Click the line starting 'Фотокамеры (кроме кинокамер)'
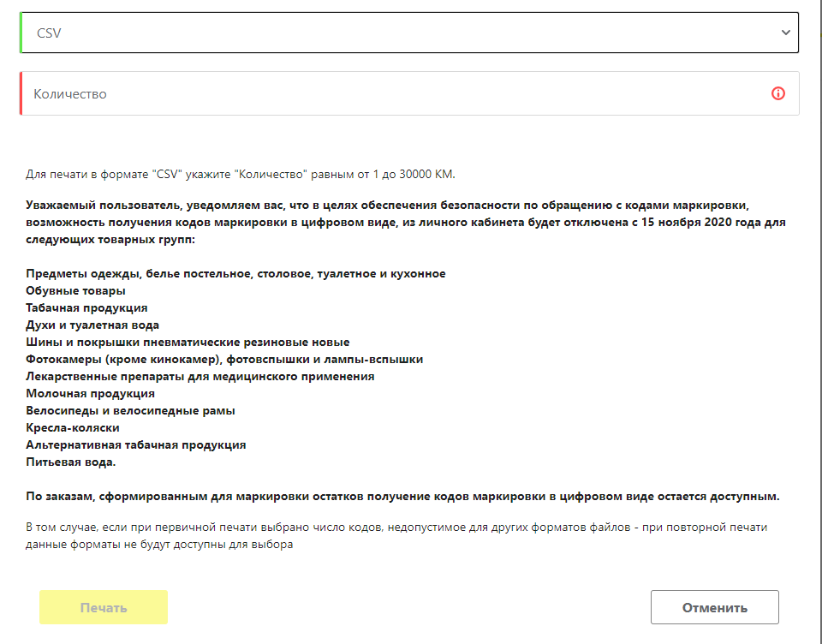The image size is (822, 644). [x=224, y=359]
